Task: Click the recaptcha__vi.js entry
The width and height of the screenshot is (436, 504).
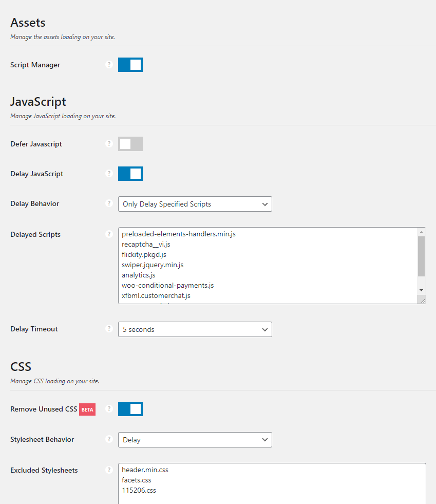Action: 146,244
